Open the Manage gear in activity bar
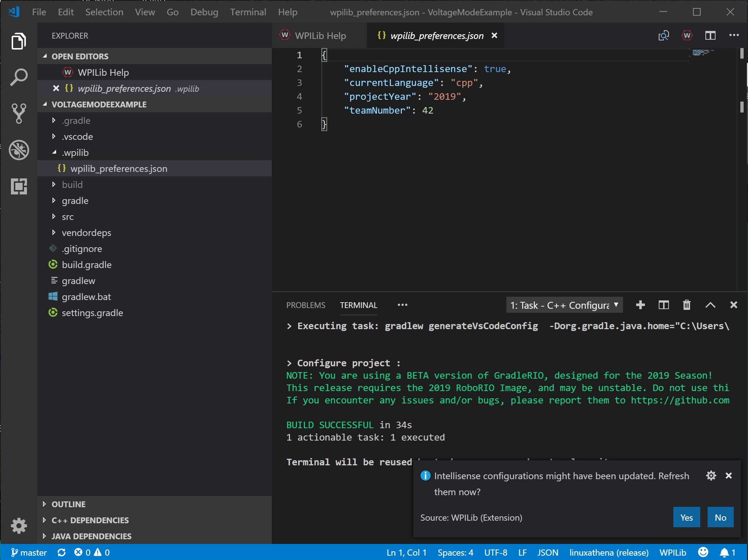This screenshot has height=560, width=748. 19,526
